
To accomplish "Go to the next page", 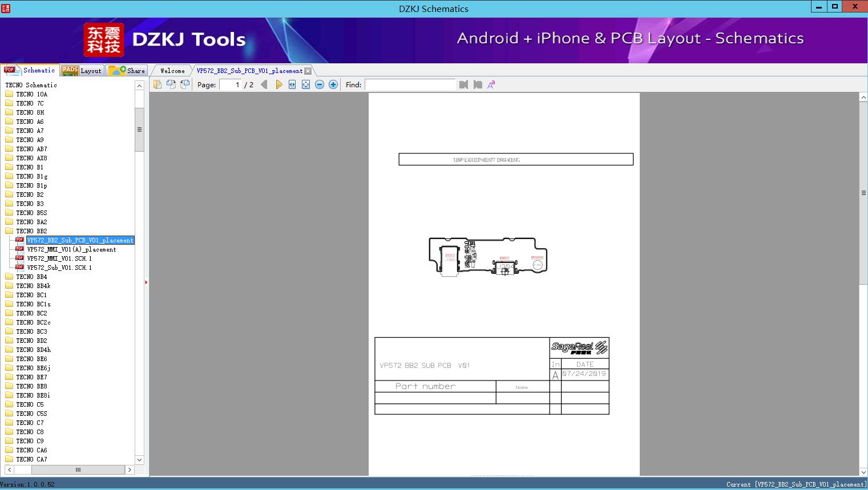I will point(278,84).
